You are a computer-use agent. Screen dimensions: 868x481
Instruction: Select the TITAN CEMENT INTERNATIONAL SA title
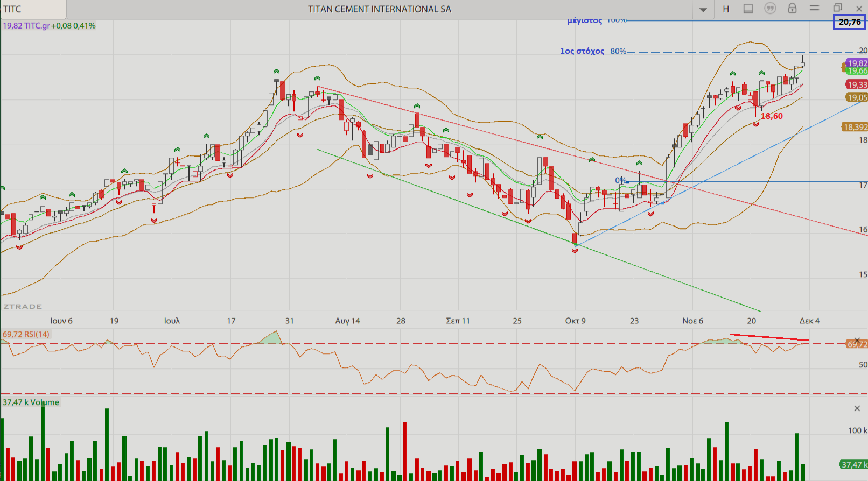tap(380, 9)
